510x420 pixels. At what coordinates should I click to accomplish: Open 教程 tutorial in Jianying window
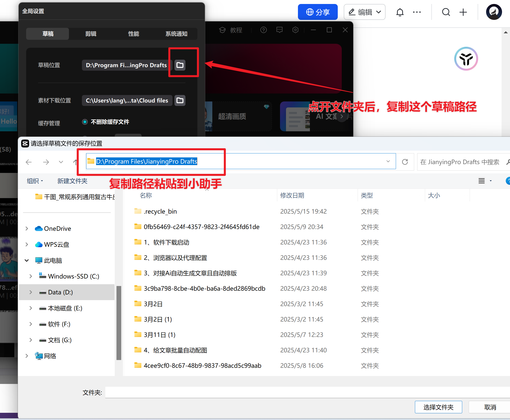click(x=231, y=30)
